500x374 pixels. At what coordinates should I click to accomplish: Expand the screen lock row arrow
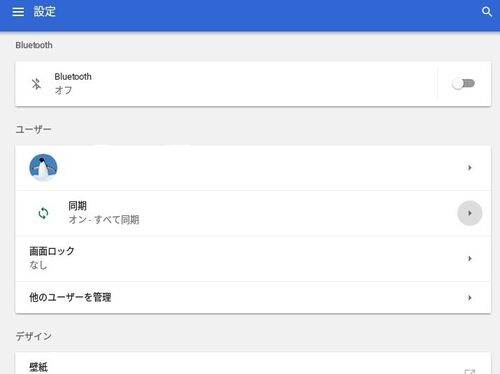tap(470, 258)
